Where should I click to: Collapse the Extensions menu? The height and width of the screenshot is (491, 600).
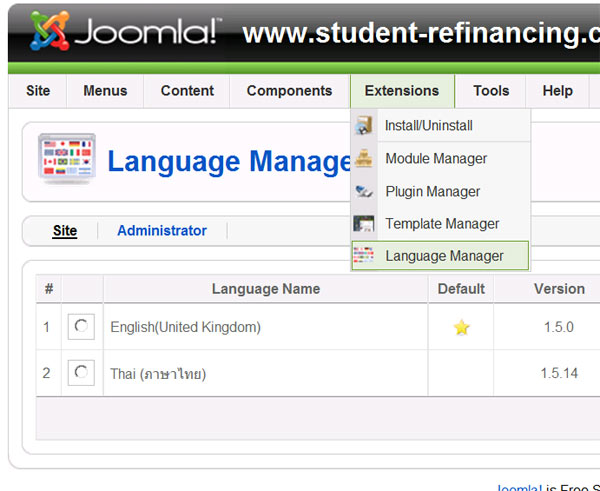click(x=402, y=91)
